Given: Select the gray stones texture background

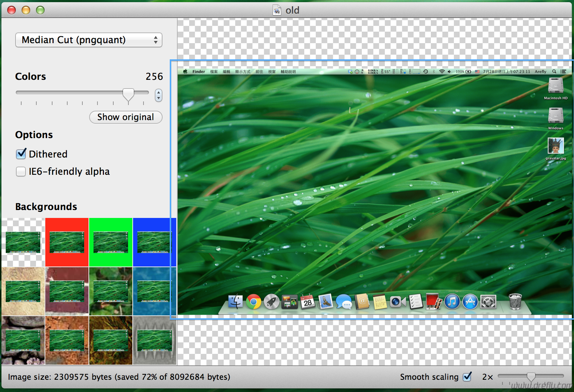Looking at the screenshot, I should [x=23, y=340].
